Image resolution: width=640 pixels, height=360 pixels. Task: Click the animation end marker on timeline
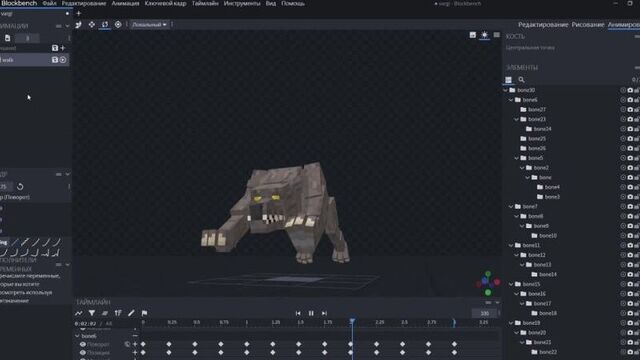click(454, 322)
